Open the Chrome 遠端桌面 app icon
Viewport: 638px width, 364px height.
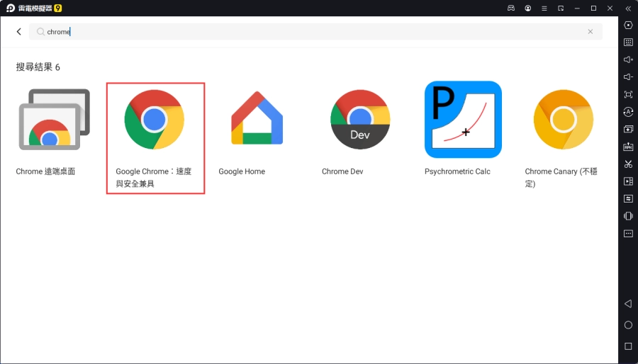55,120
